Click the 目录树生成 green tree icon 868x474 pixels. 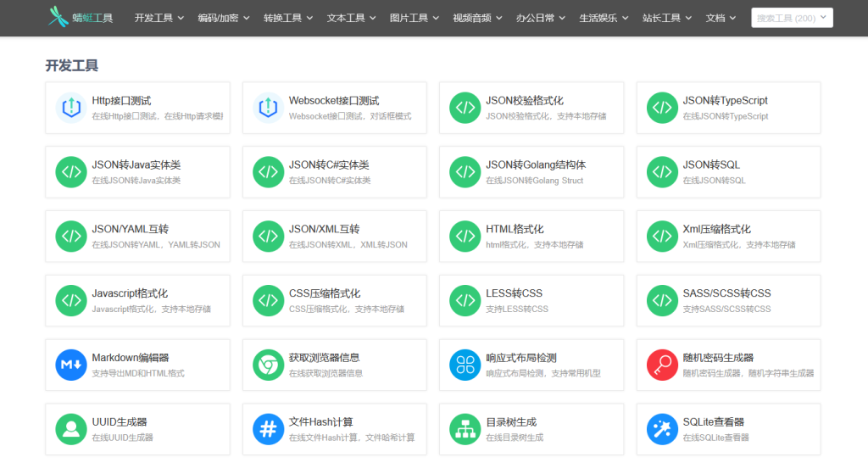click(465, 429)
